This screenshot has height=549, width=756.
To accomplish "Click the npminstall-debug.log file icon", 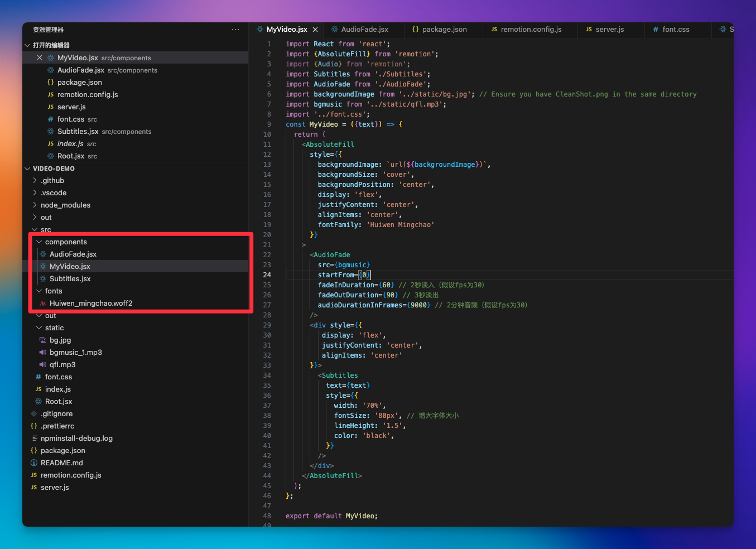I will (x=35, y=439).
